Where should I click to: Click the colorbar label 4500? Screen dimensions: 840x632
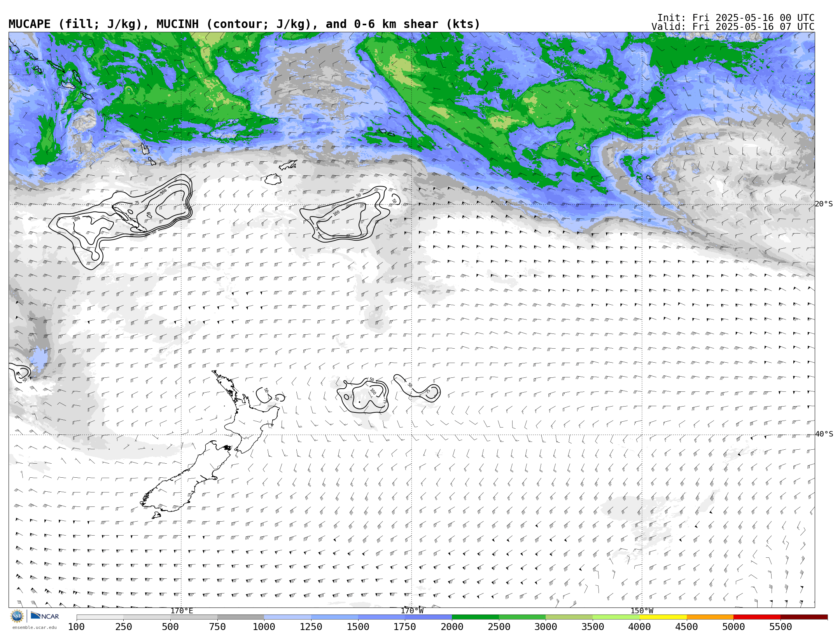[687, 627]
